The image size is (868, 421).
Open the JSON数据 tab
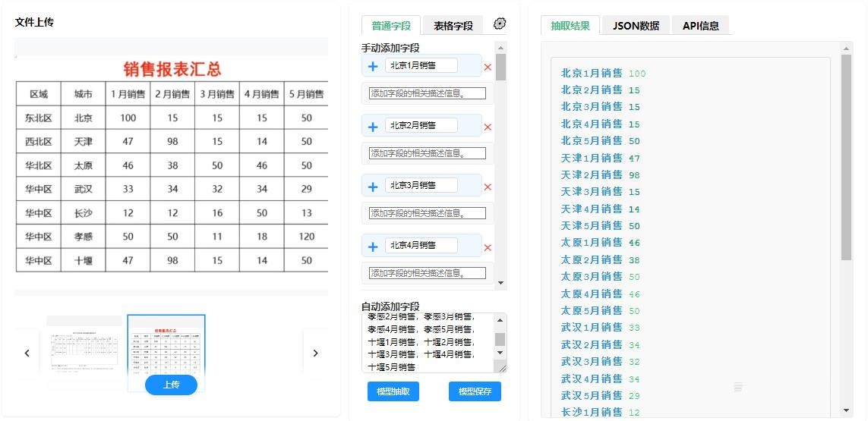(636, 26)
